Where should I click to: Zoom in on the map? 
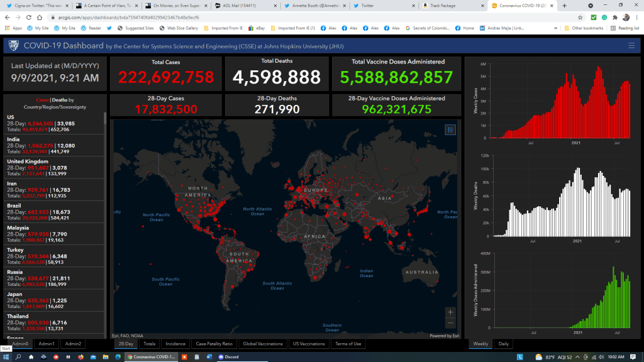coord(450,312)
